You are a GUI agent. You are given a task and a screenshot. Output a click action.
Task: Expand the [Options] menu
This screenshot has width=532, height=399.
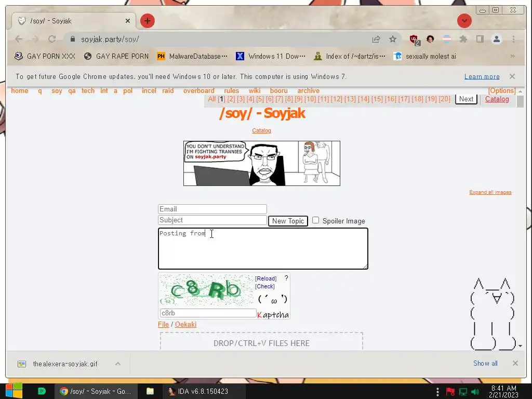502,90
